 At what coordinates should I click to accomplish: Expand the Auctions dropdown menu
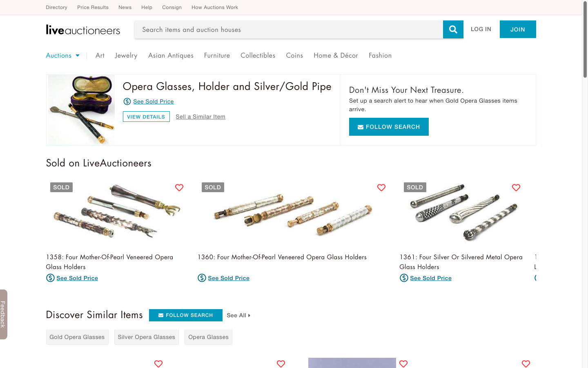pos(63,56)
